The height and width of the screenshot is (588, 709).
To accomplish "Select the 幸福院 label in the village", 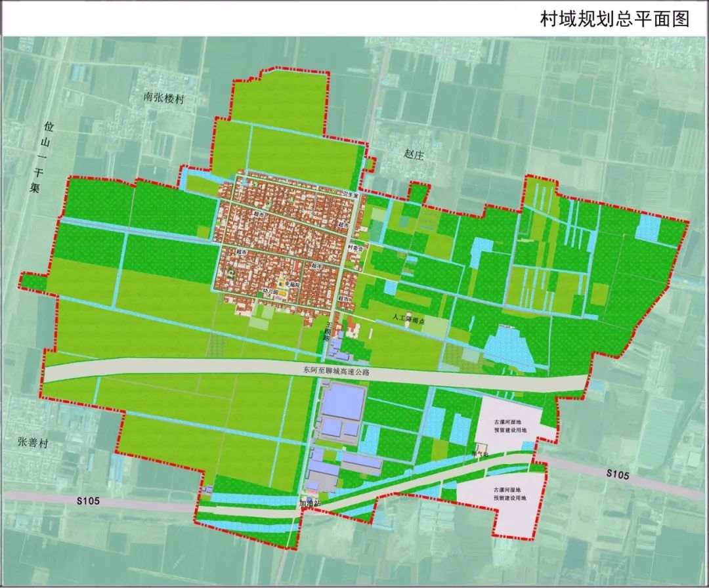I will click(x=292, y=283).
